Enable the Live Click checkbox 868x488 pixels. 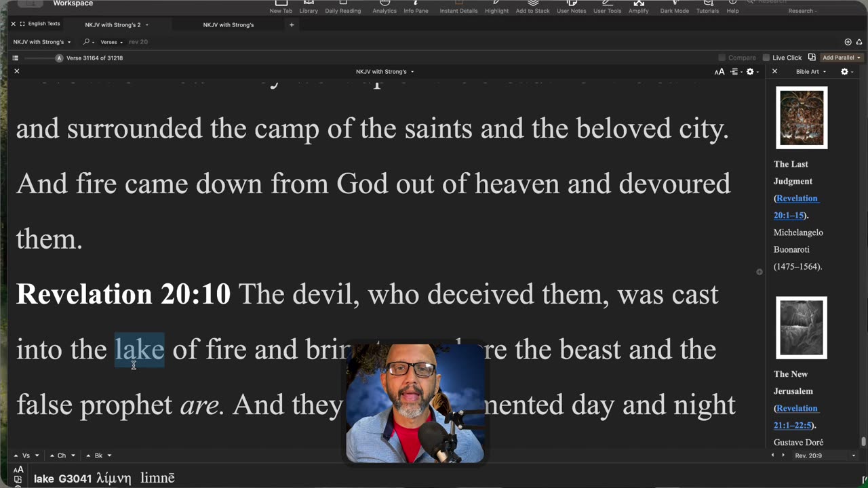pyautogui.click(x=766, y=58)
